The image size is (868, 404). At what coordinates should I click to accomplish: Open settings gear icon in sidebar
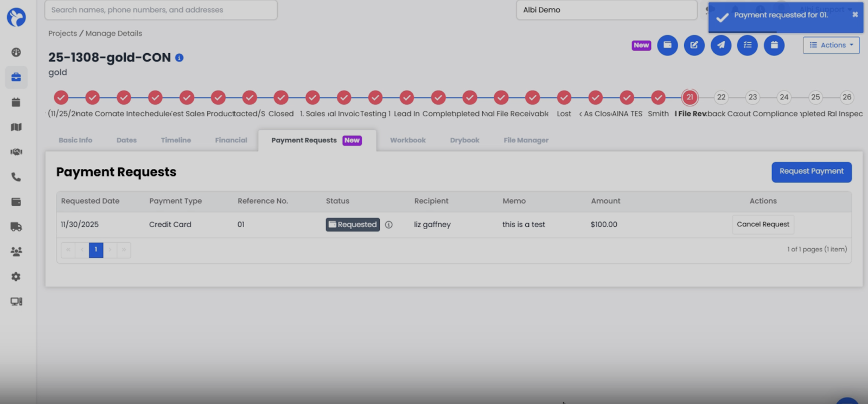pyautogui.click(x=16, y=277)
